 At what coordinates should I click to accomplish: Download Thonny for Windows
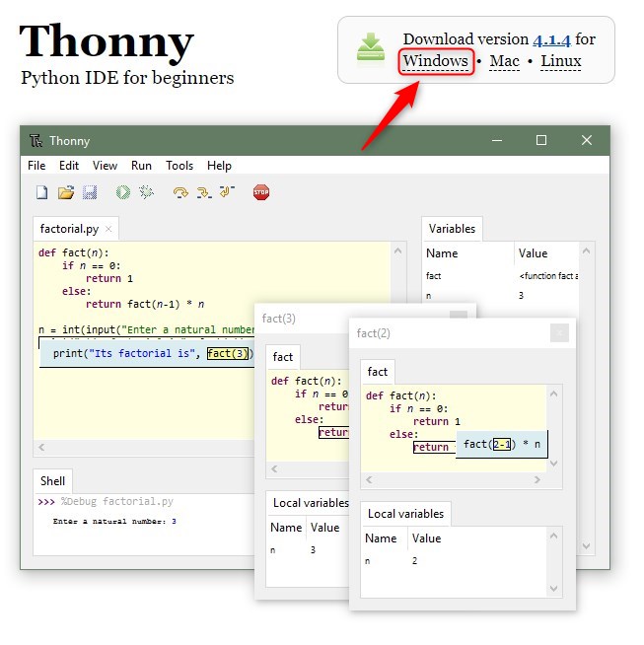(x=436, y=61)
